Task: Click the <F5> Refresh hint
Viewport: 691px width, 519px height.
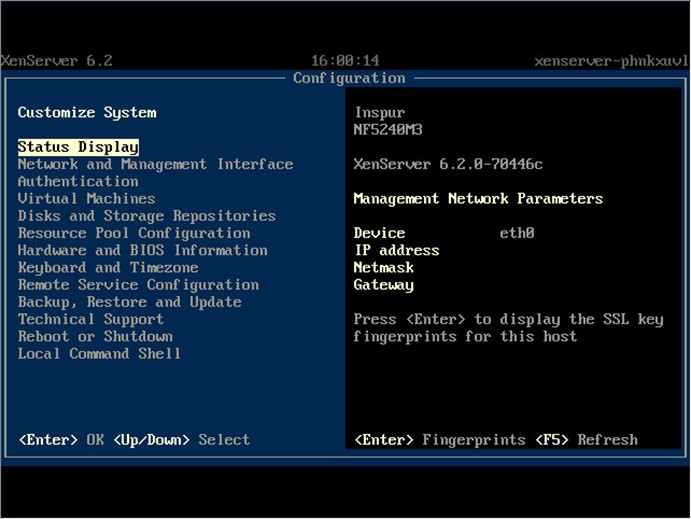Action: (x=586, y=440)
